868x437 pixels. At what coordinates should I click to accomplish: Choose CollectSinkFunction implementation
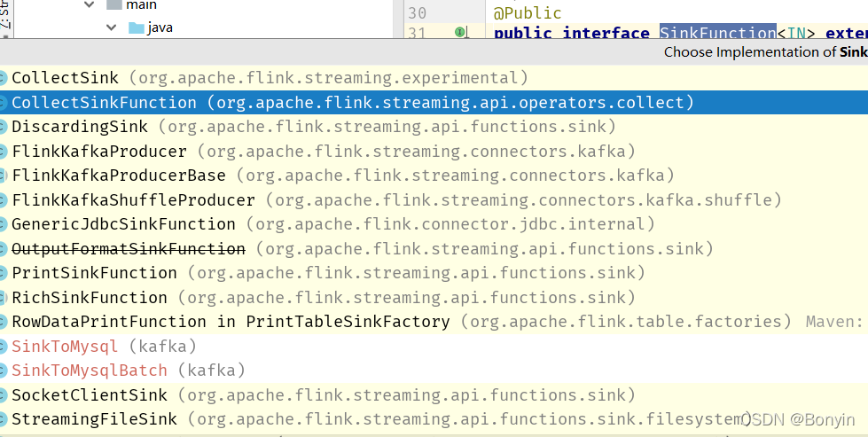pyautogui.click(x=434, y=102)
